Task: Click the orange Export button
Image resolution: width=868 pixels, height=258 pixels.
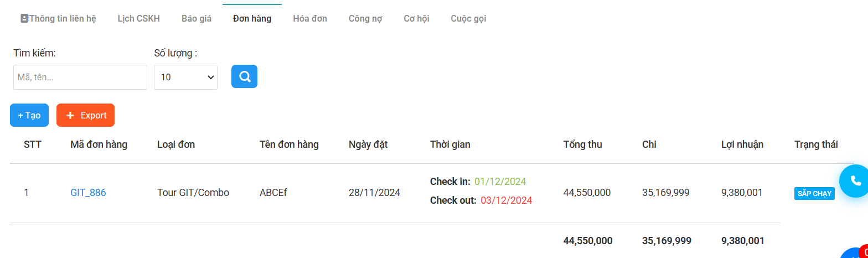Action: (x=85, y=115)
